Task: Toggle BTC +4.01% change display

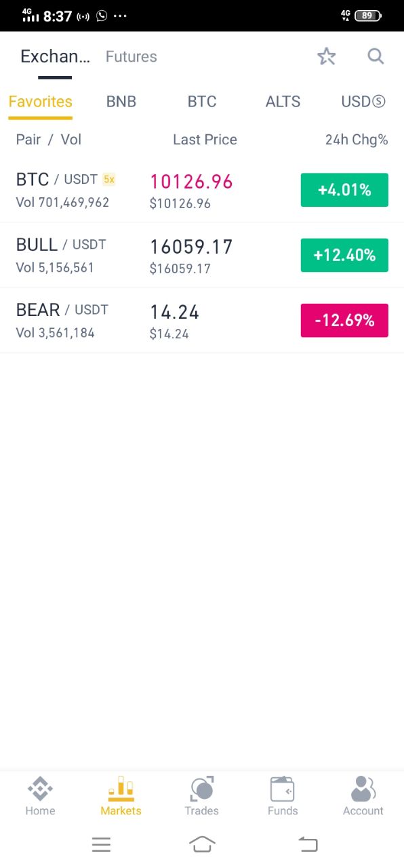Action: tap(344, 190)
